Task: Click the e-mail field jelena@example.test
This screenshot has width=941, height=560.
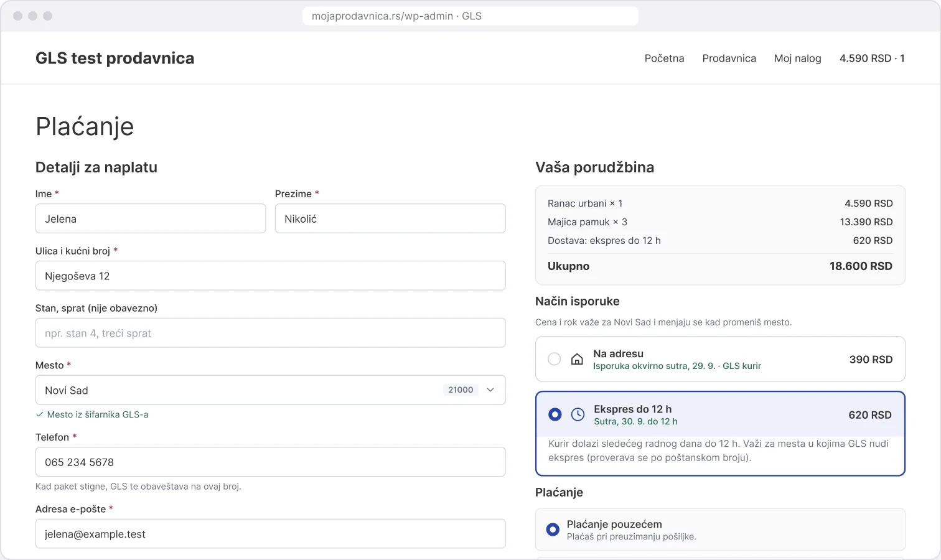Action: (x=271, y=534)
